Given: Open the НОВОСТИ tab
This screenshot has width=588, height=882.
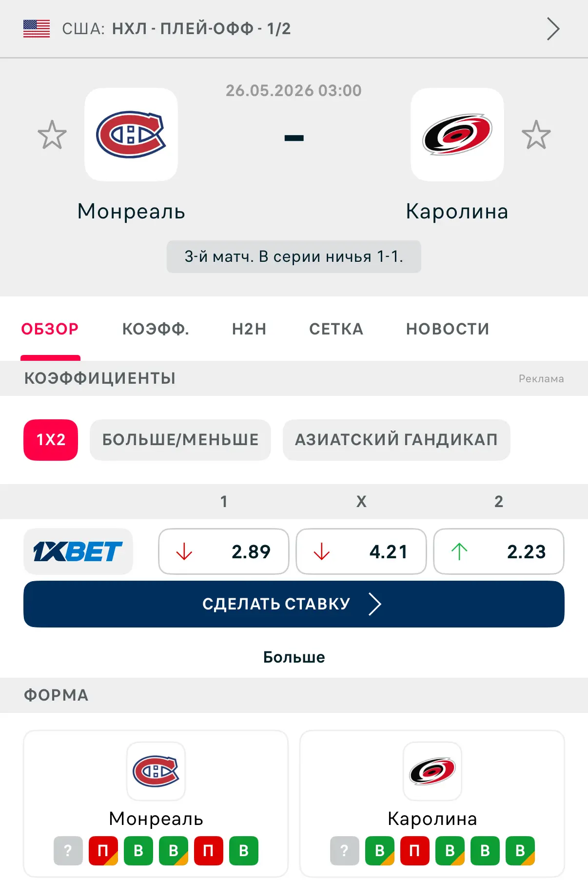Looking at the screenshot, I should pyautogui.click(x=448, y=329).
